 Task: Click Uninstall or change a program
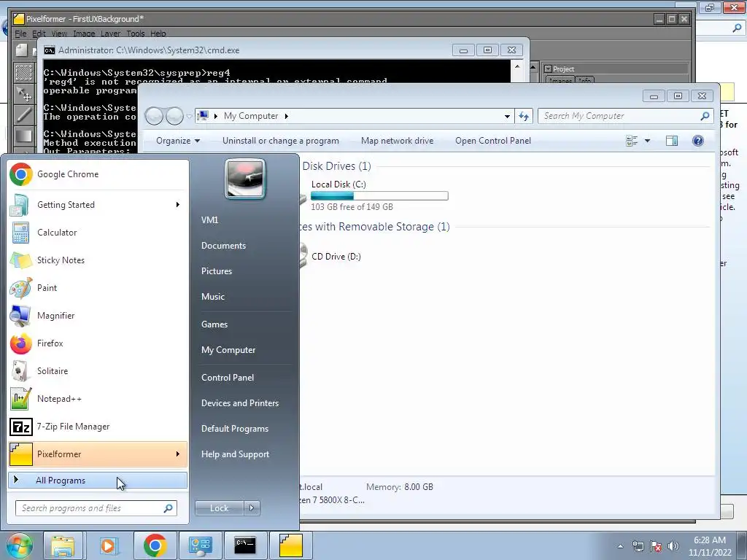(281, 141)
